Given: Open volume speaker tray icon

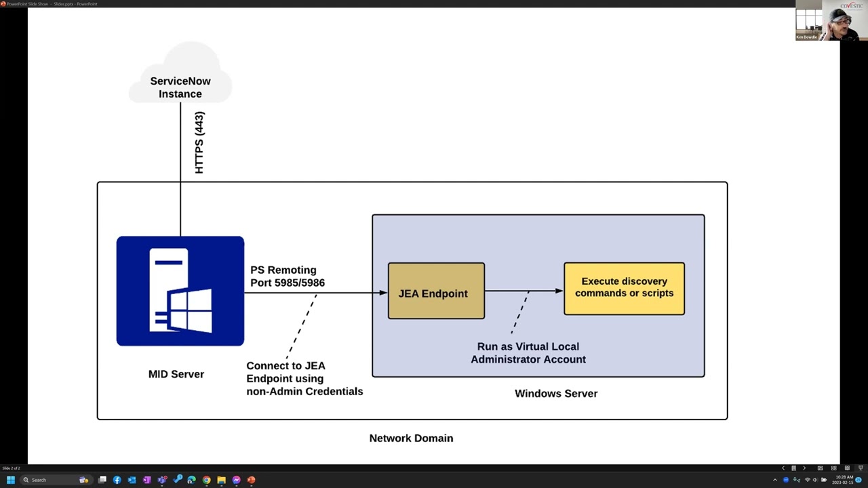Looking at the screenshot, I should pos(815,480).
